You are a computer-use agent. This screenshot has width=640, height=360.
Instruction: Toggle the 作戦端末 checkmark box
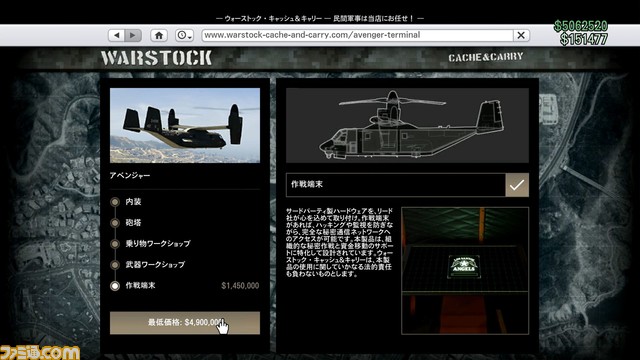517,185
